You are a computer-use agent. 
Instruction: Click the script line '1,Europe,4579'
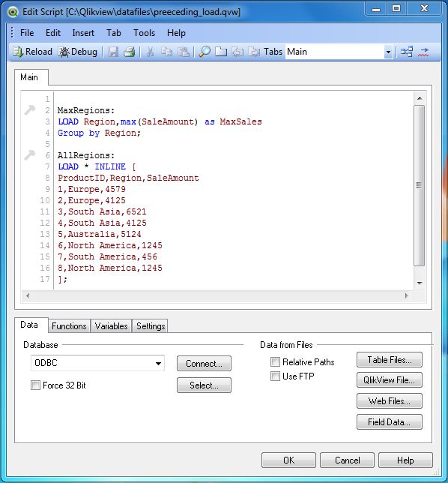[x=91, y=189]
